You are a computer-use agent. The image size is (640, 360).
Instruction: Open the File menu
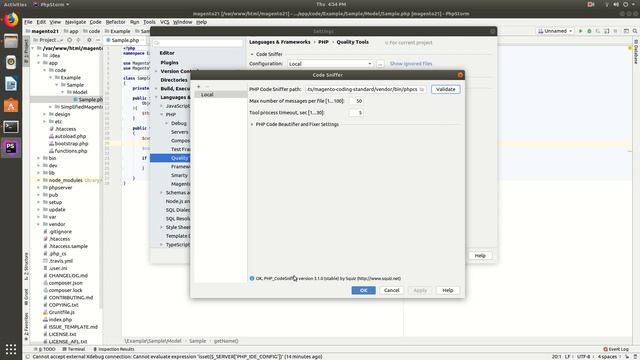click(x=28, y=22)
